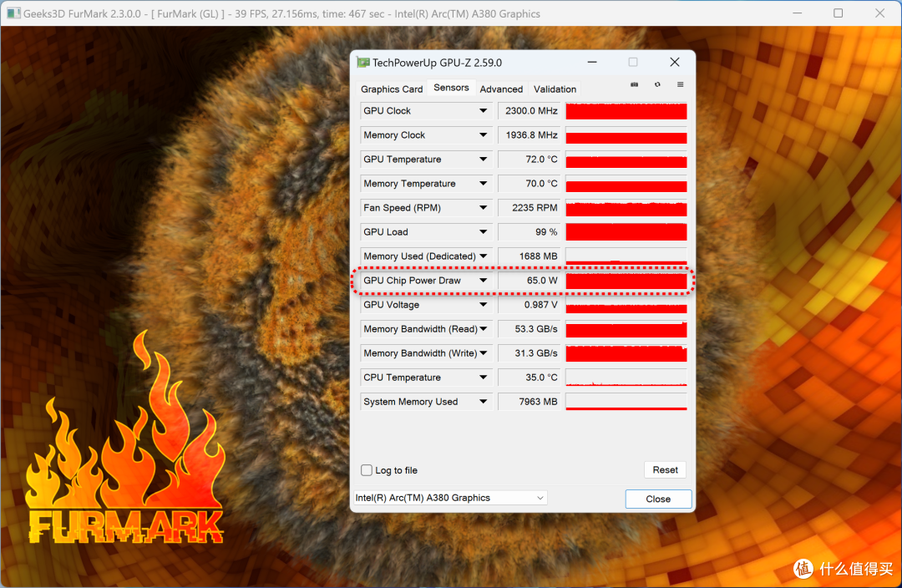
Task: Close the FurMark window
Action: [x=879, y=13]
